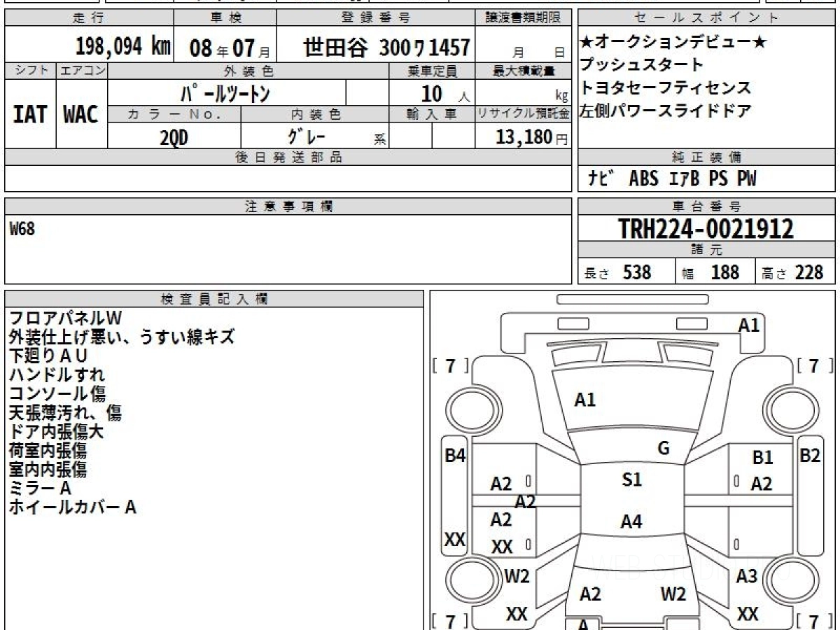This screenshot has height=630, width=840.
Task: Select the inspector note 荷室内張傷
Action: (48, 450)
